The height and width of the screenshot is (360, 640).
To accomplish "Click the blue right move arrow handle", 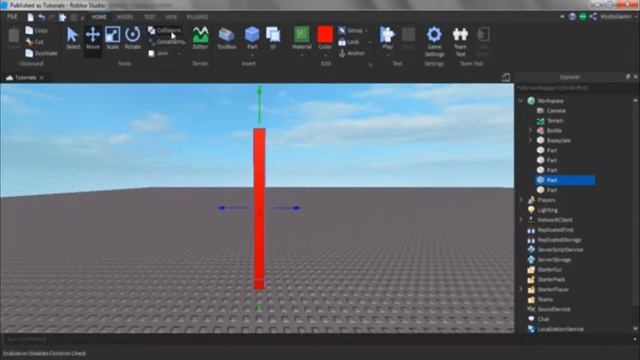I will pos(287,208).
